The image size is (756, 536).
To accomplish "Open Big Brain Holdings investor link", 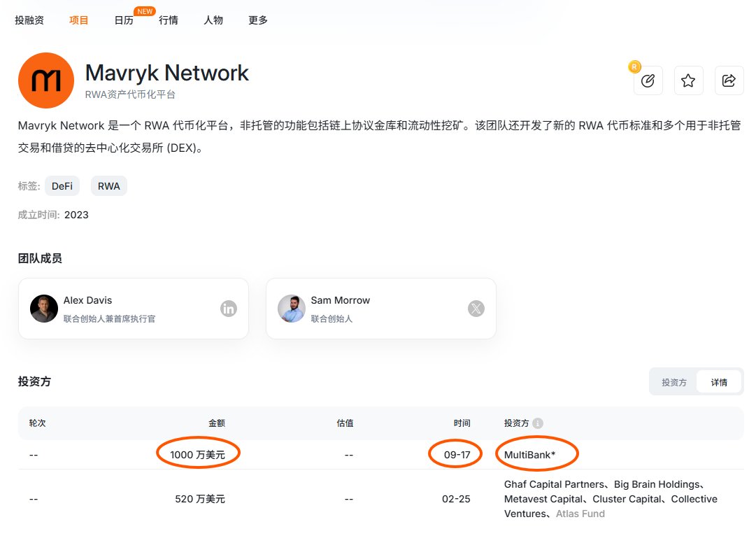I will coord(657,484).
